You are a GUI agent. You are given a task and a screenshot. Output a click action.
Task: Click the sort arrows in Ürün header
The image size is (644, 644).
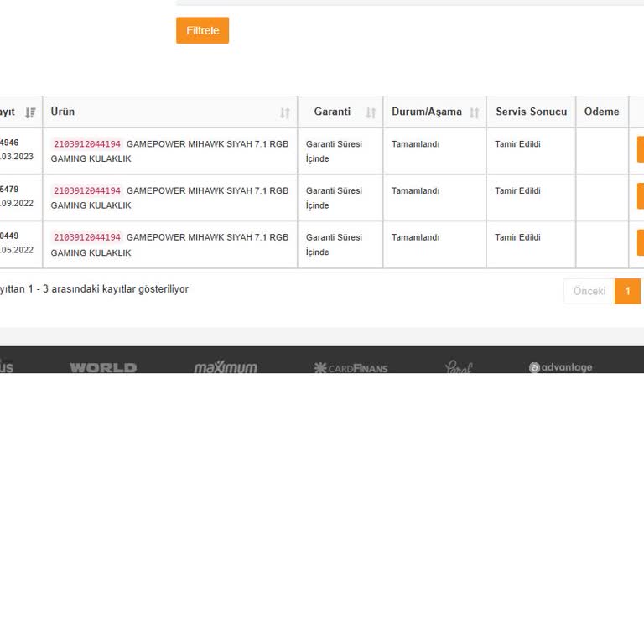pyautogui.click(x=284, y=112)
